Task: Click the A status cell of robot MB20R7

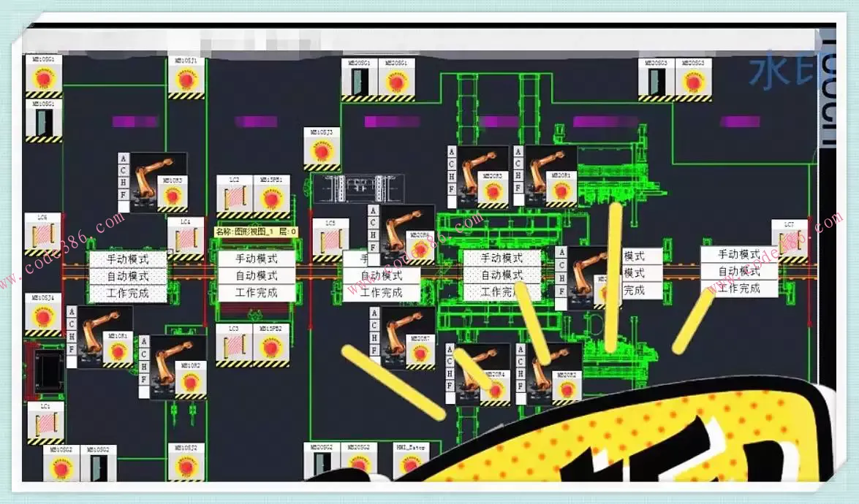Action: click(x=374, y=313)
